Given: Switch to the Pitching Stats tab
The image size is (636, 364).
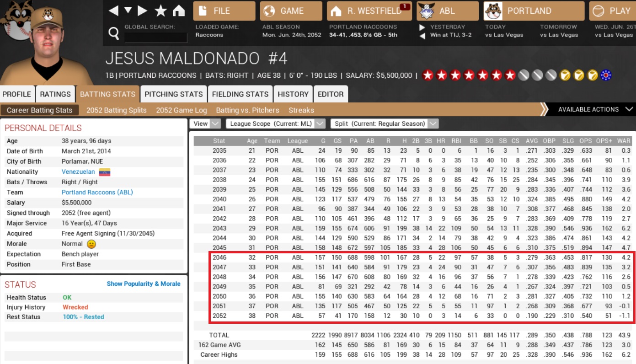Looking at the screenshot, I should pos(173,94).
